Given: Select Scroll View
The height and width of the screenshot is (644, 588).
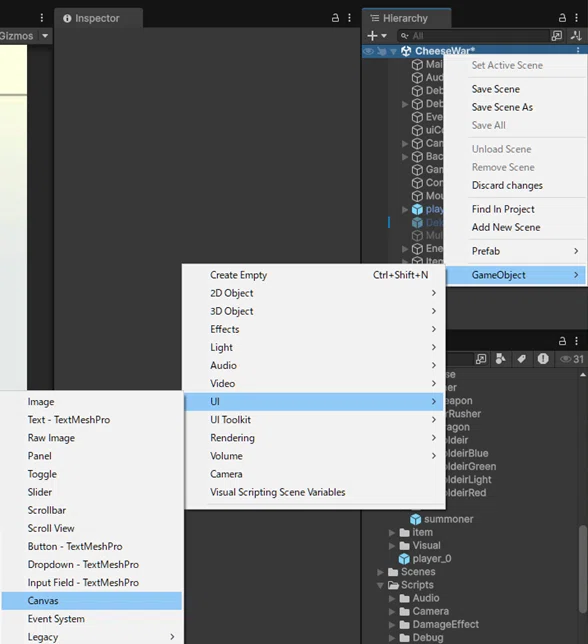Looking at the screenshot, I should coord(92,528).
